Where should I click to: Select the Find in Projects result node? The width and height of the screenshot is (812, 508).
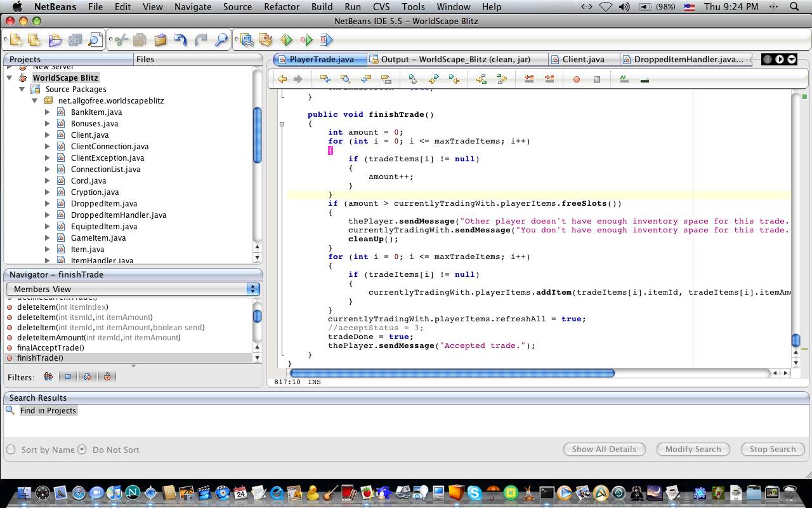48,410
